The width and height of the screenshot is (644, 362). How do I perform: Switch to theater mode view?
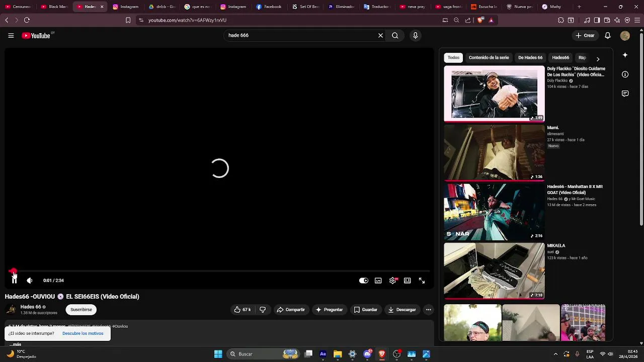(x=407, y=281)
